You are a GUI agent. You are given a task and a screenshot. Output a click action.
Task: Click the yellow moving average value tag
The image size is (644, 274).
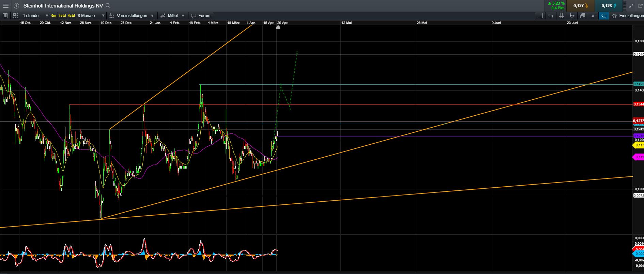click(x=638, y=145)
